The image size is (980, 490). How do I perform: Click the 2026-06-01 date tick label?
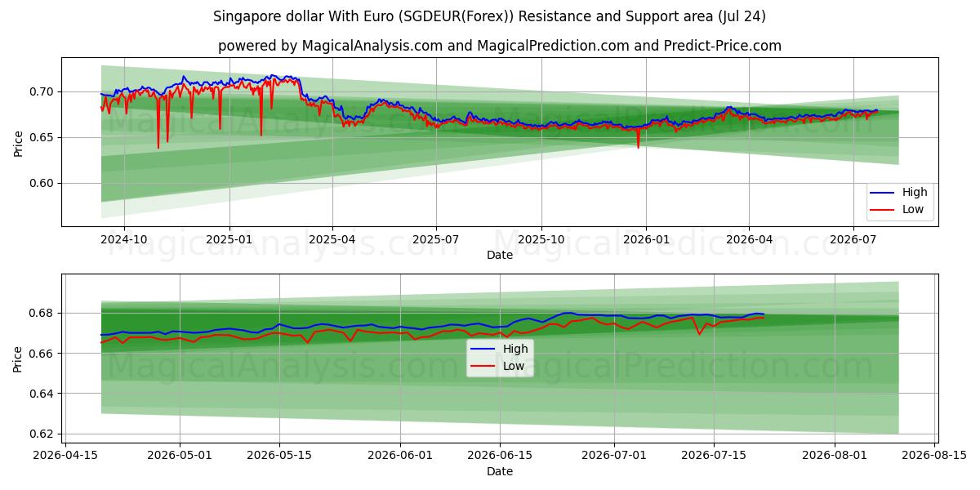pos(401,456)
